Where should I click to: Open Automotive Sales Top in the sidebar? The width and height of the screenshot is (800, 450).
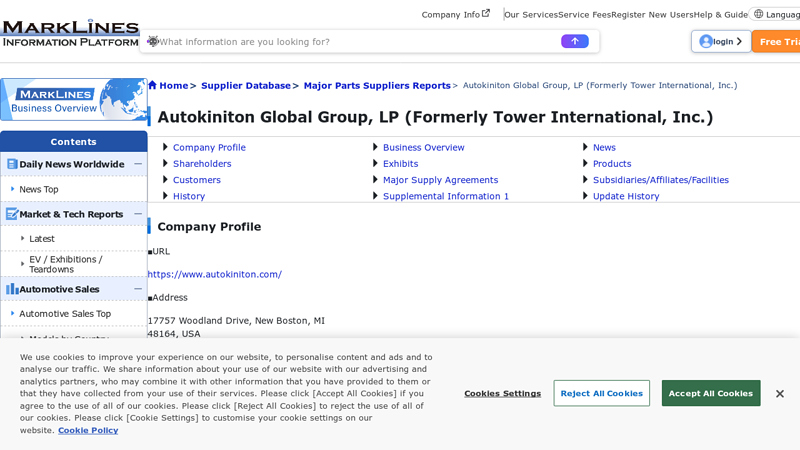pyautogui.click(x=65, y=314)
